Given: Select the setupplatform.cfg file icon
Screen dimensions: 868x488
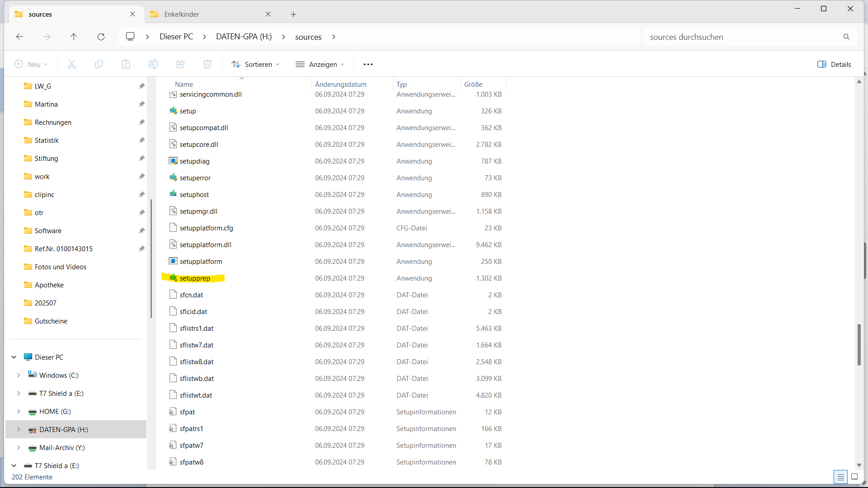Looking at the screenshot, I should 173,228.
